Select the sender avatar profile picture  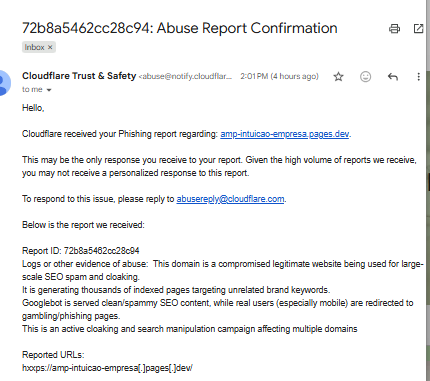click(3, 83)
